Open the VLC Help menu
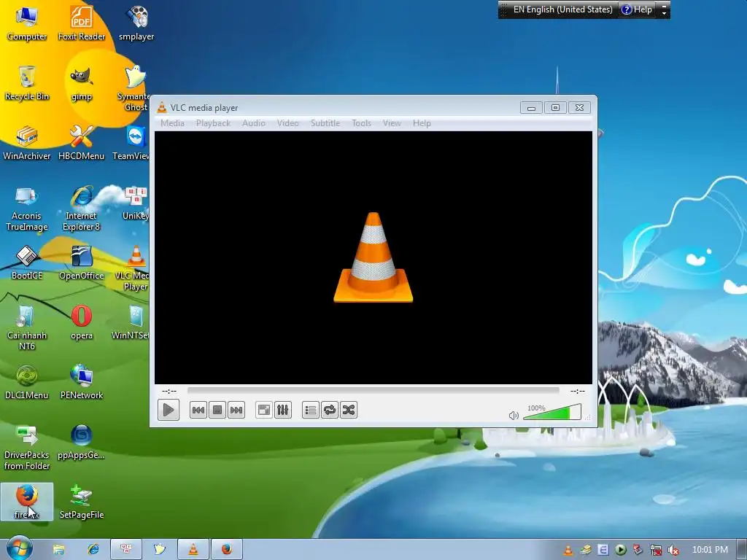Image resolution: width=747 pixels, height=560 pixels. (422, 123)
